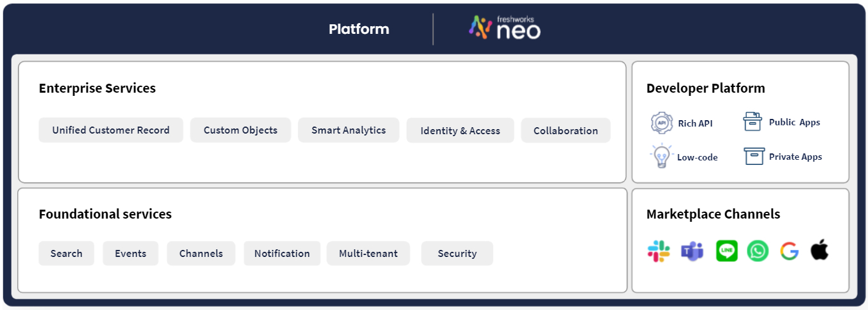Image resolution: width=868 pixels, height=310 pixels.
Task: Click the LINE messenger icon
Action: [x=726, y=251]
